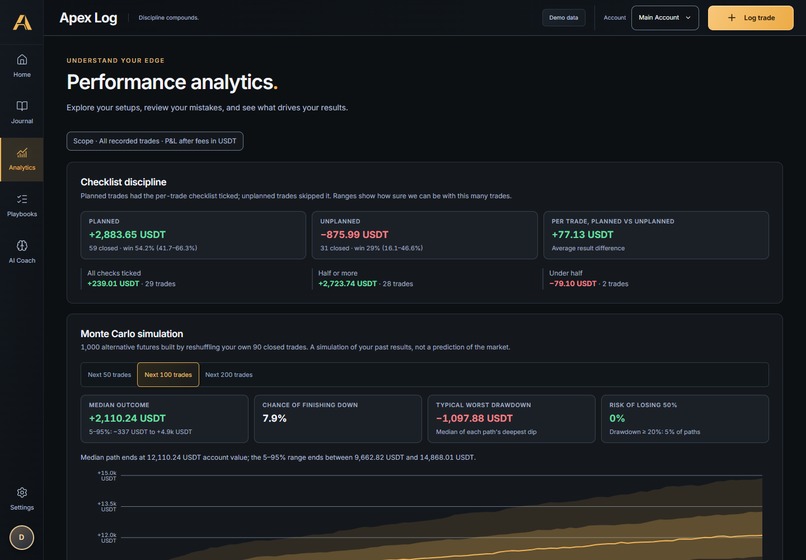Click the +15.0k USDT axis label
Screen dimensions: 806x560
(108, 476)
